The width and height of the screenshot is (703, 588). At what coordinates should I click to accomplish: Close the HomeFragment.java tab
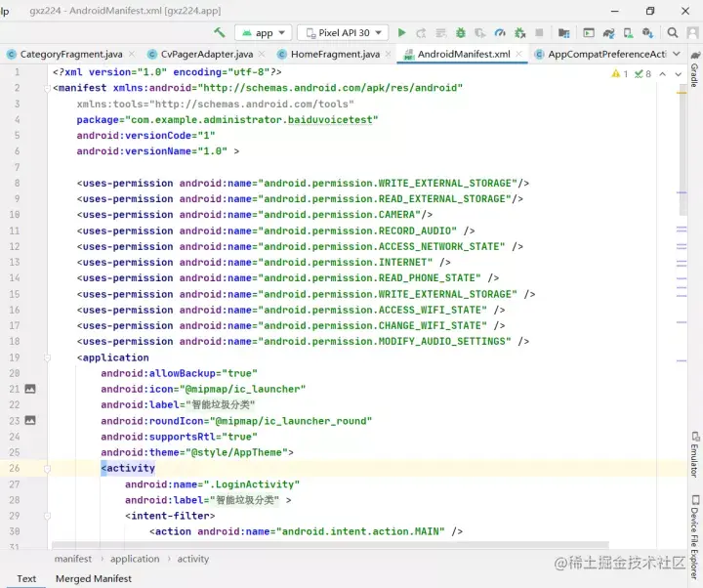click(389, 55)
